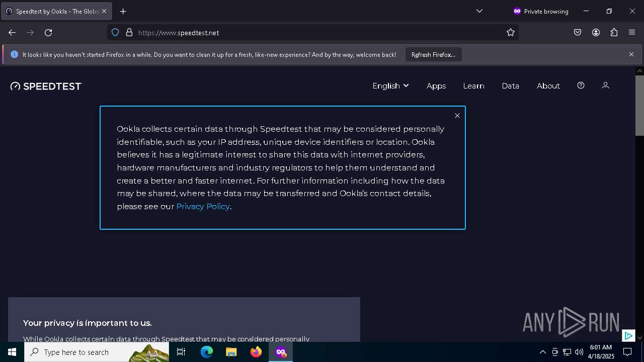Image resolution: width=644 pixels, height=362 pixels.
Task: Click the AdChoices icon at bottom right
Action: click(628, 336)
